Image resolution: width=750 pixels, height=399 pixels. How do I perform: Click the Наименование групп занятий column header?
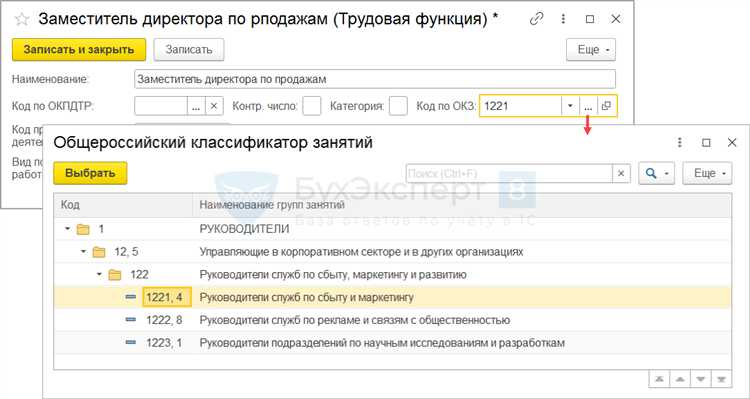pos(462,205)
